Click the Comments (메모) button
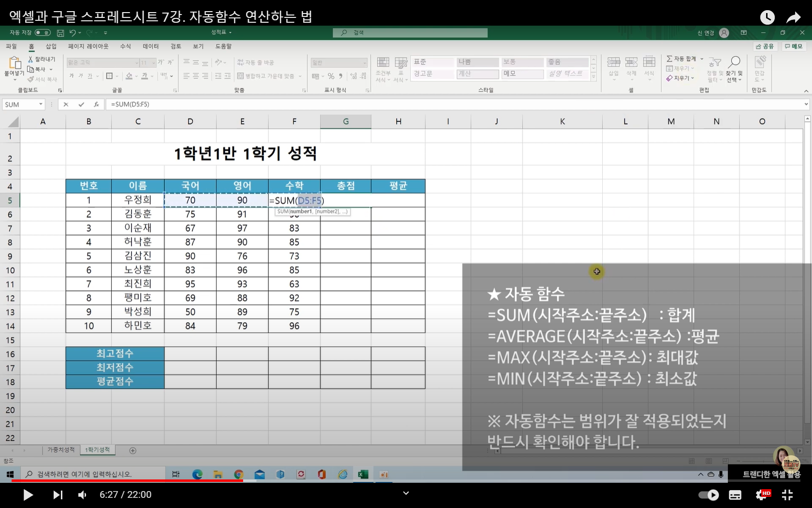 pyautogui.click(x=794, y=46)
